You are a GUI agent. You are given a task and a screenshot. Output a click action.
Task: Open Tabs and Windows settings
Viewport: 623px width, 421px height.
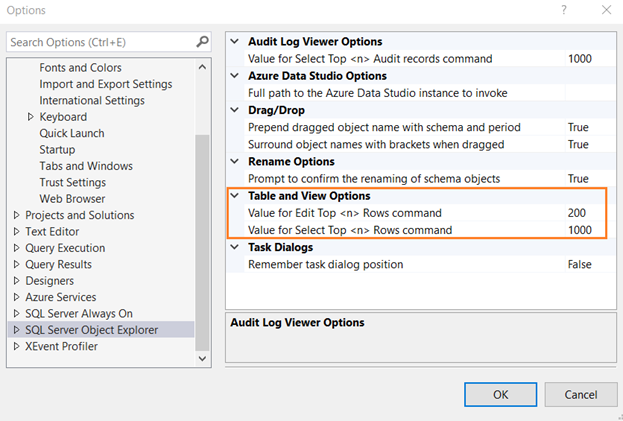click(x=86, y=166)
